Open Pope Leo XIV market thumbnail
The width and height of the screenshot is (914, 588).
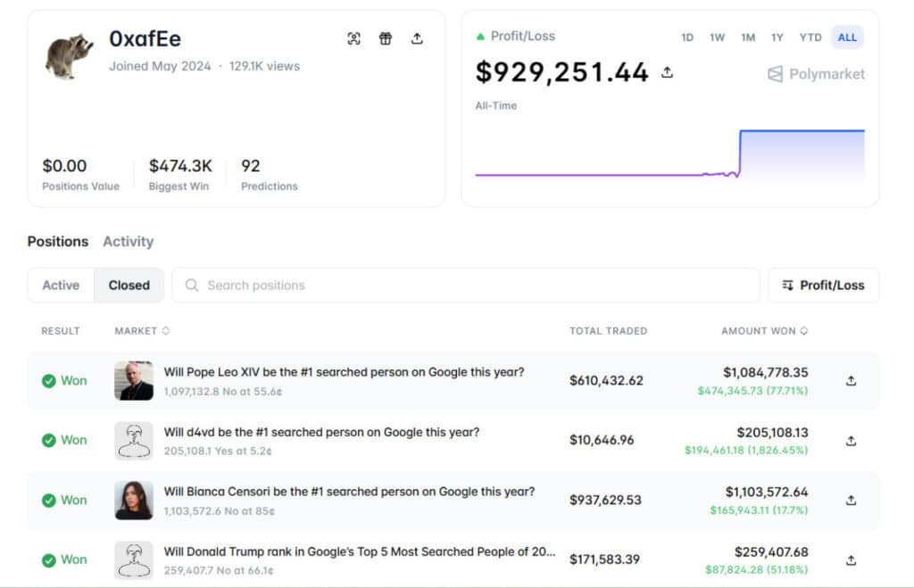[x=134, y=380]
